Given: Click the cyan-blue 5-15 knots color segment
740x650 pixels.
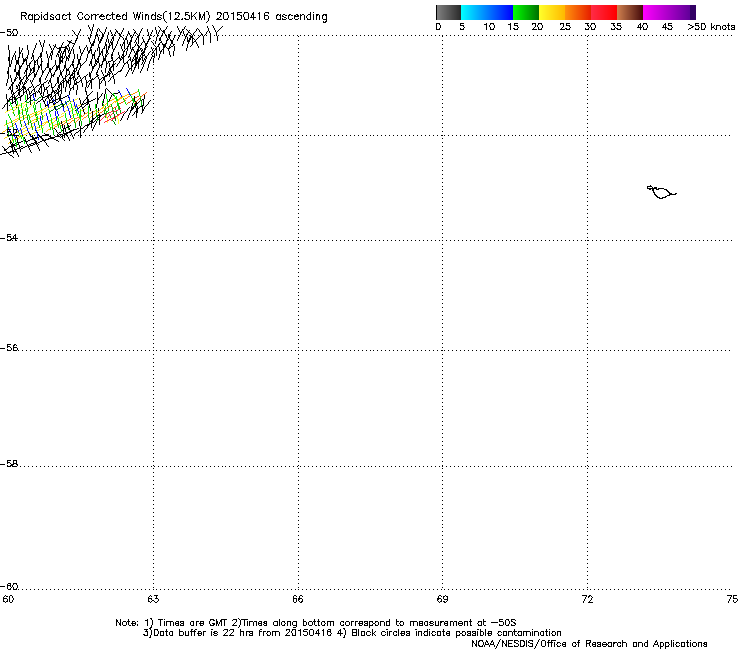Looking at the screenshot, I should (487, 12).
